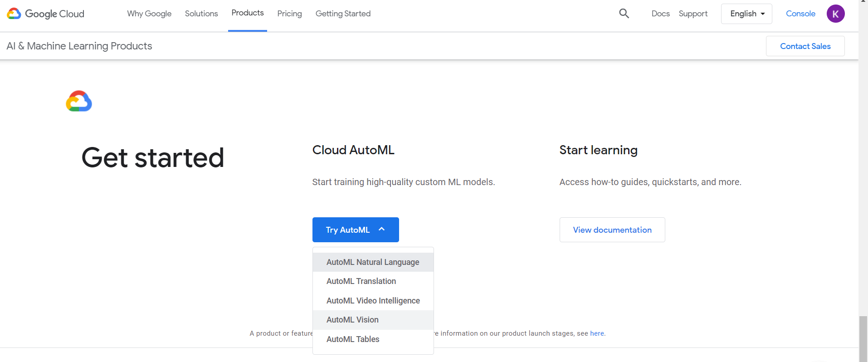Select AutoML Video Intelligence option
The image size is (868, 362).
click(x=373, y=301)
